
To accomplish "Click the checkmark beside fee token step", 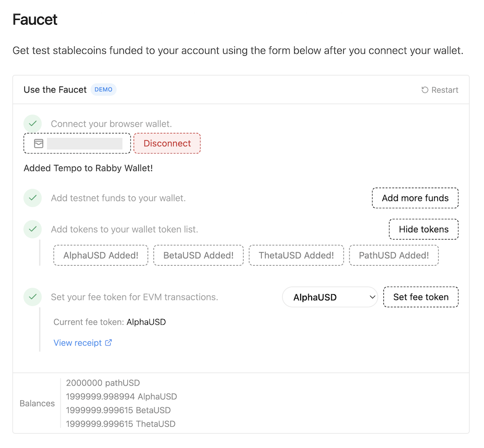I will 32,297.
